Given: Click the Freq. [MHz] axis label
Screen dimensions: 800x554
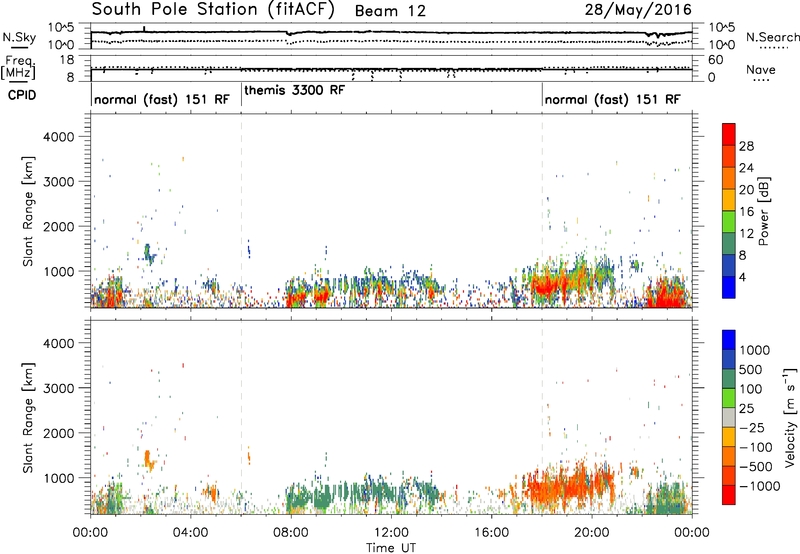Looking at the screenshot, I should (x=20, y=68).
